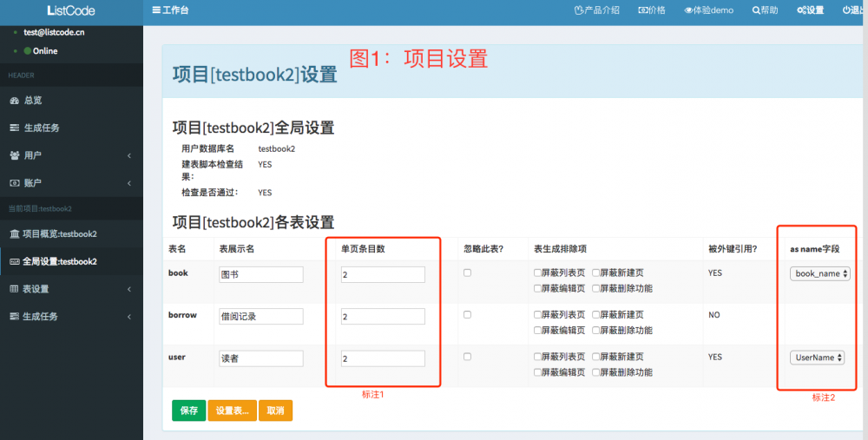Edit 单页条目数 field for user row
The height and width of the screenshot is (440, 868).
click(x=383, y=358)
